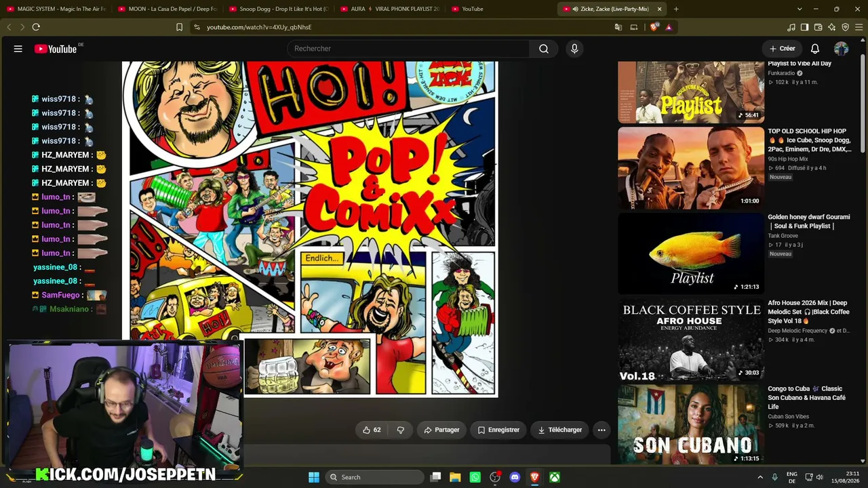Reload the page
Viewport: 868px width, 488px height.
pos(36,27)
